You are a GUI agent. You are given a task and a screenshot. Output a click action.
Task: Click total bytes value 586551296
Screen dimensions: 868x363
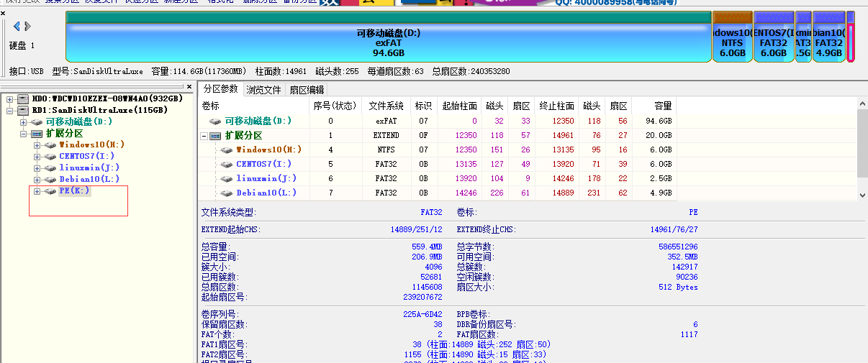[x=678, y=247]
